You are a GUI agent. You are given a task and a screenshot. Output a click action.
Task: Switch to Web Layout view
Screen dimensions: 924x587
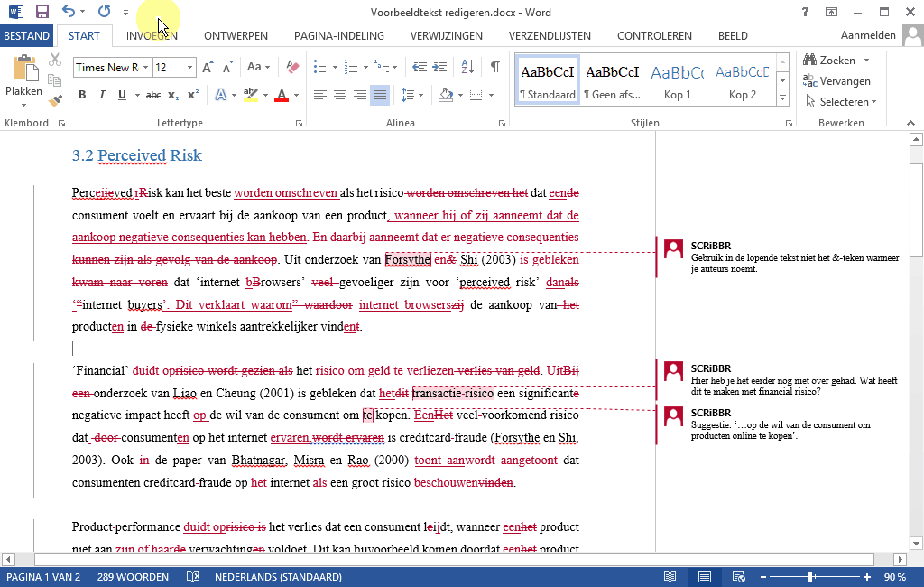coord(738,576)
